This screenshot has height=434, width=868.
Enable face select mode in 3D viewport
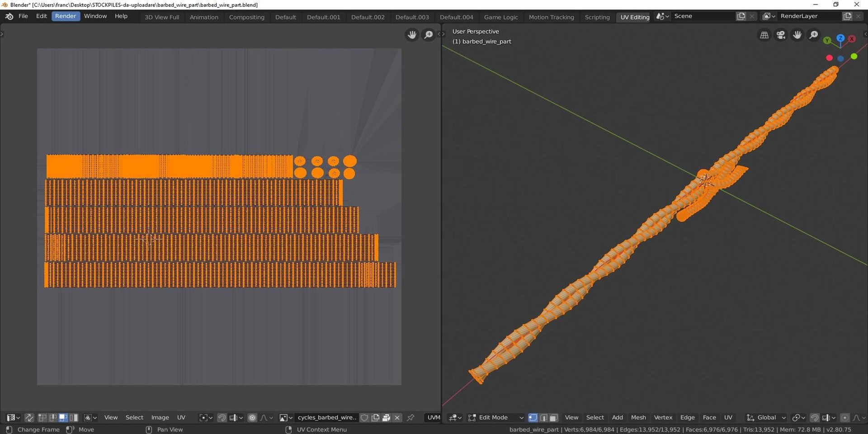tap(553, 418)
